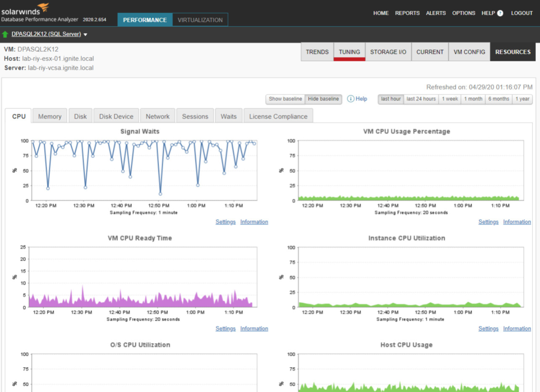Select the last hour time range
540x392 pixels.
pos(391,99)
